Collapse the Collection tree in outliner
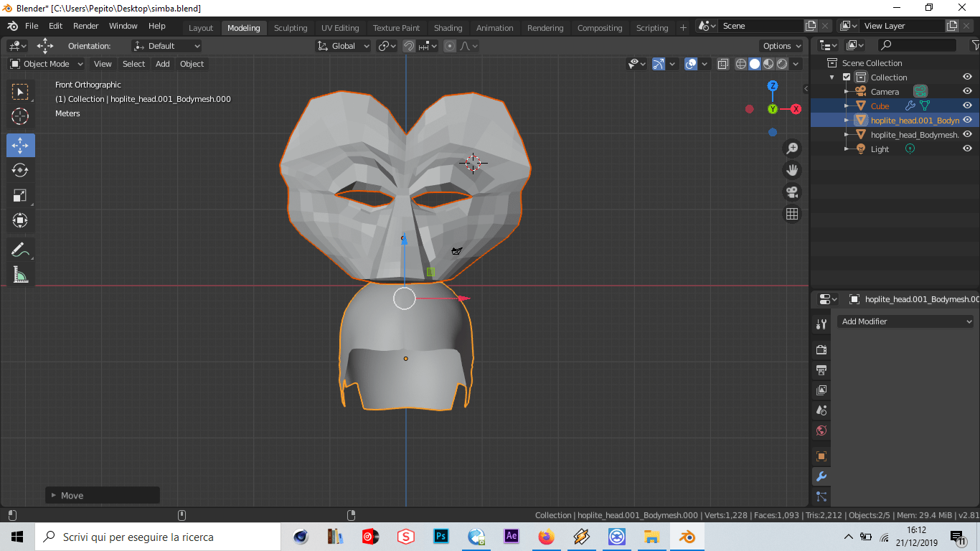The image size is (980, 551). click(832, 77)
